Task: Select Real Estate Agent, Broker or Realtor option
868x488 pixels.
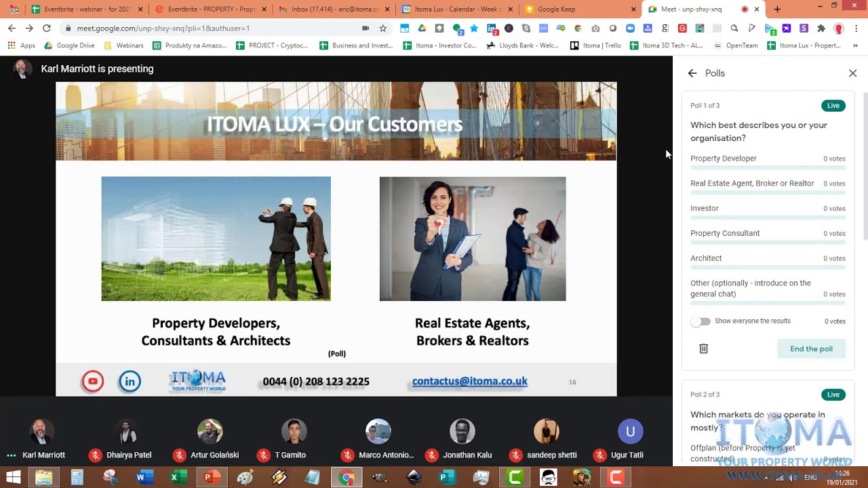Action: coord(768,186)
